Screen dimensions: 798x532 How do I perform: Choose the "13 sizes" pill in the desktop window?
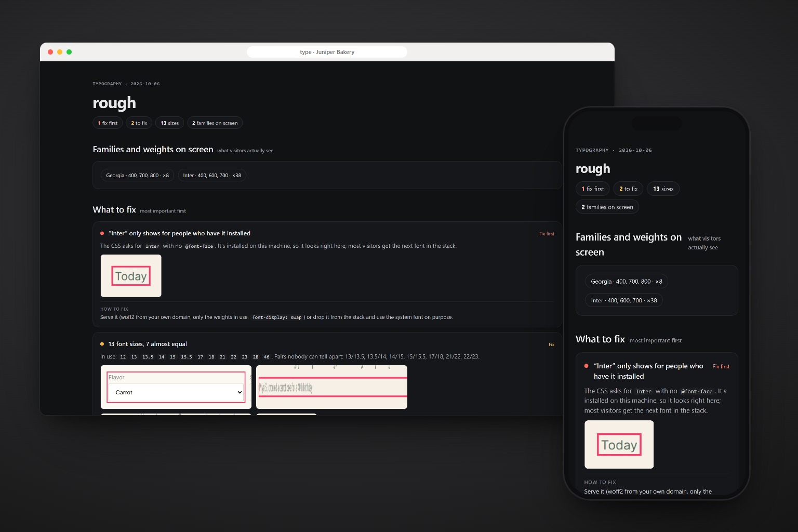[169, 123]
